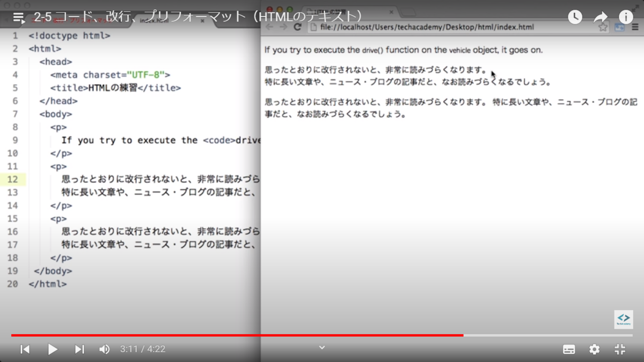
Task: Click "If you try to execute the" page text
Action: tap(312, 50)
